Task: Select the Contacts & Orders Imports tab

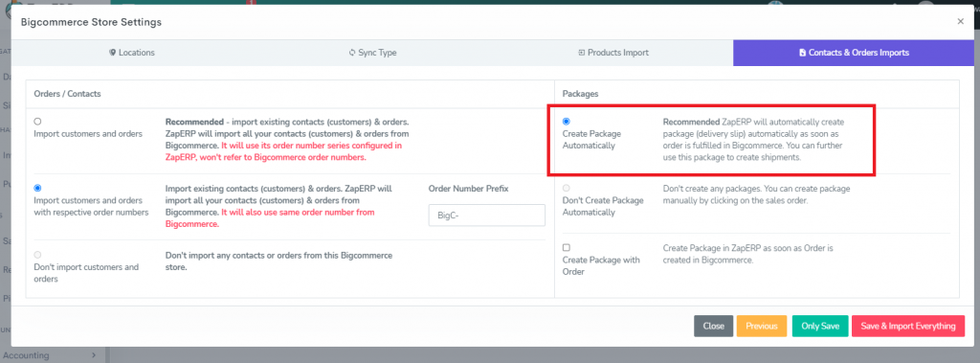Action: click(854, 53)
